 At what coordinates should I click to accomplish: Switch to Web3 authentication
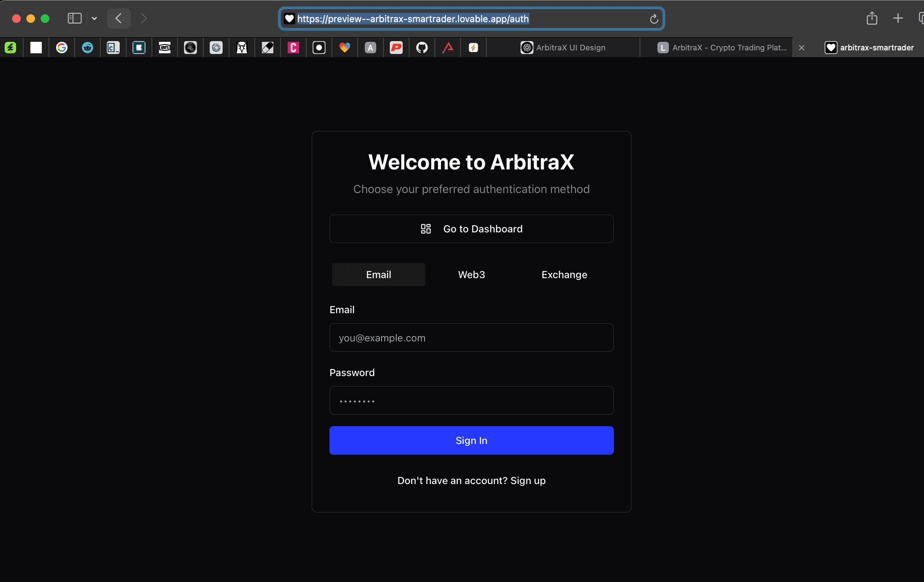point(471,274)
